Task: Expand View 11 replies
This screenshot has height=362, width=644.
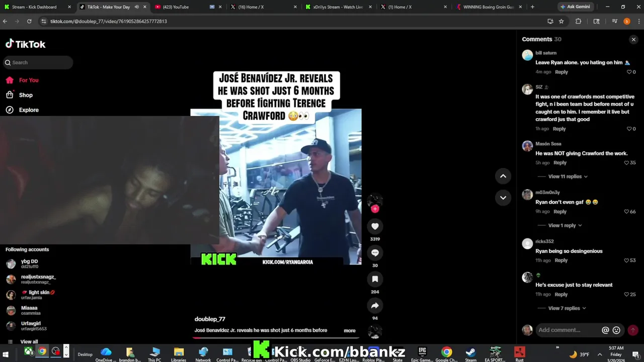Action: [568, 176]
